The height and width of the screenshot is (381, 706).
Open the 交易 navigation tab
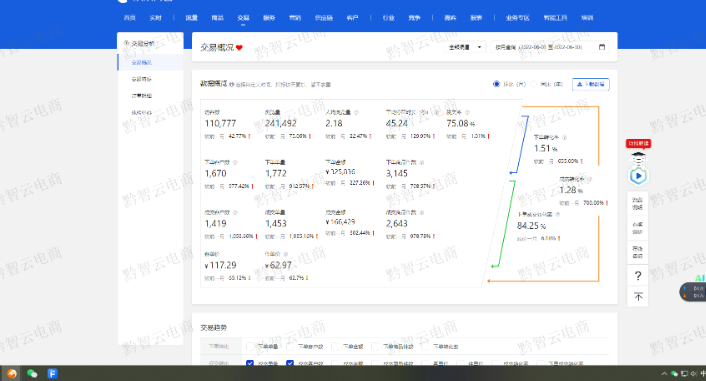pos(243,18)
